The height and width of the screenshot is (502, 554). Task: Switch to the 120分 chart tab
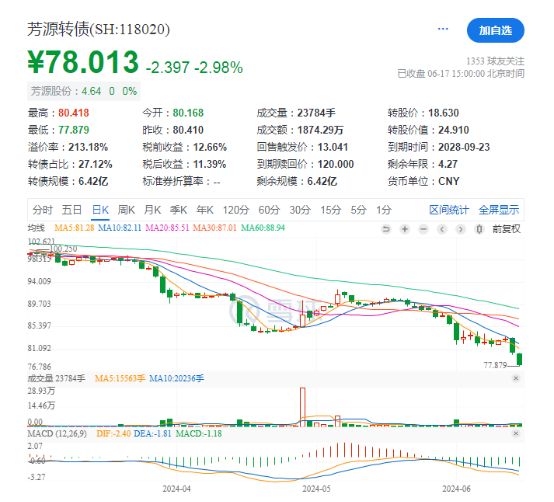point(236,210)
